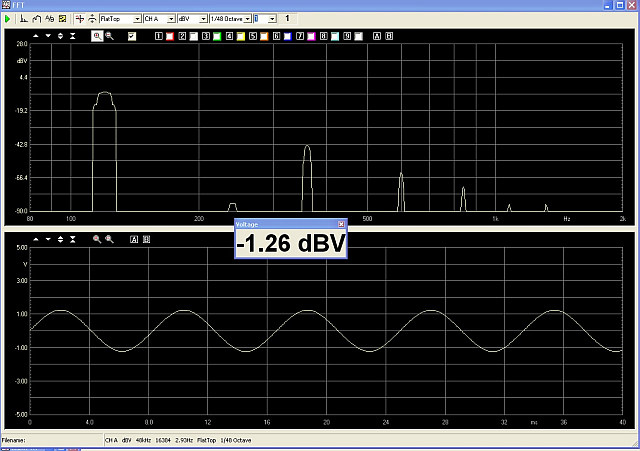Zoom in on the waveform graph
640x451 pixels.
pos(98,240)
